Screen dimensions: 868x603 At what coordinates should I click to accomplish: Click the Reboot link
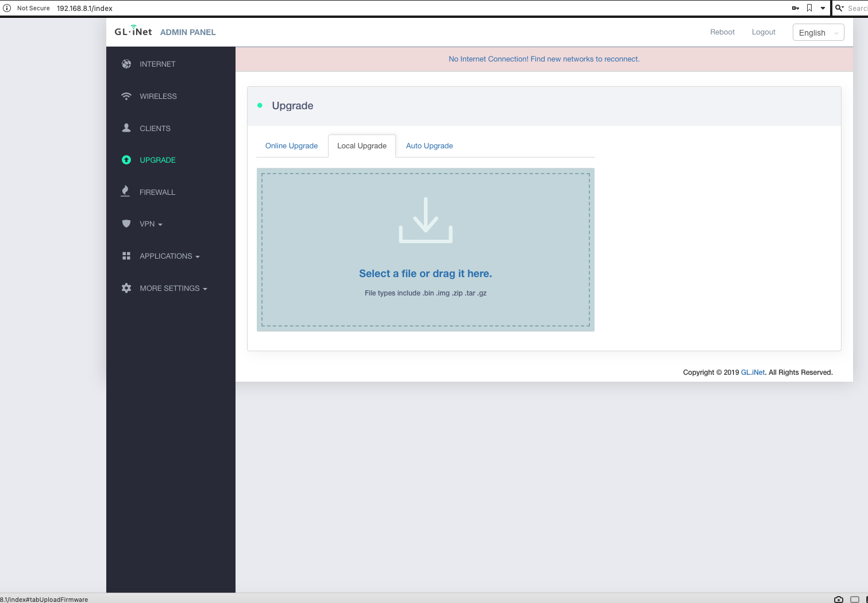pos(722,32)
